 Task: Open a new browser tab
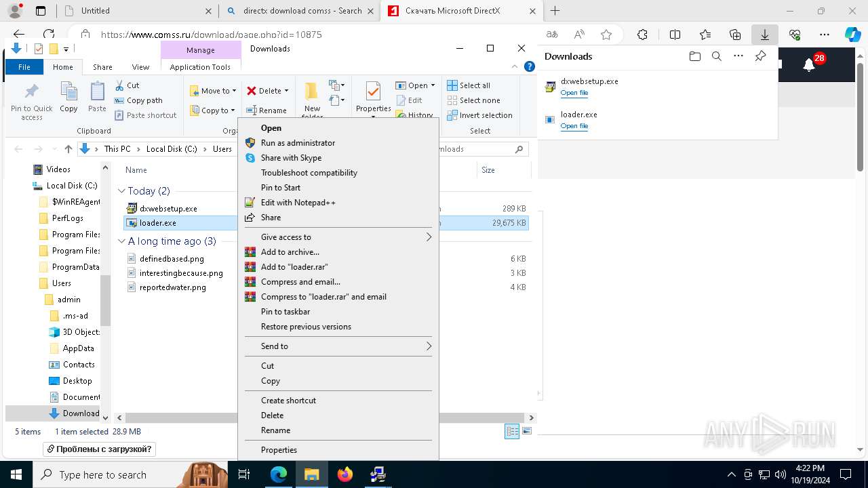(x=555, y=11)
